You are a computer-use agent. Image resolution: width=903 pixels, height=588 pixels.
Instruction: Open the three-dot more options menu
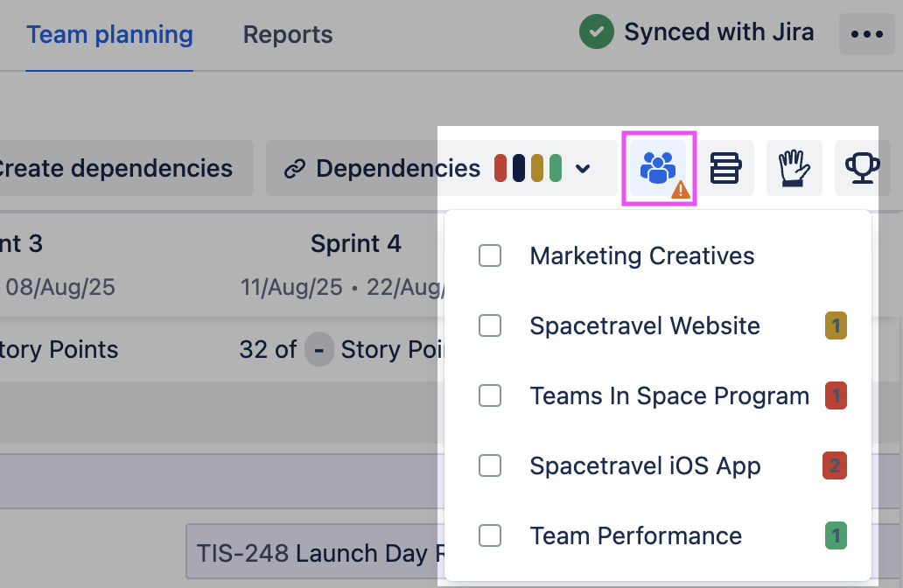coord(866,34)
